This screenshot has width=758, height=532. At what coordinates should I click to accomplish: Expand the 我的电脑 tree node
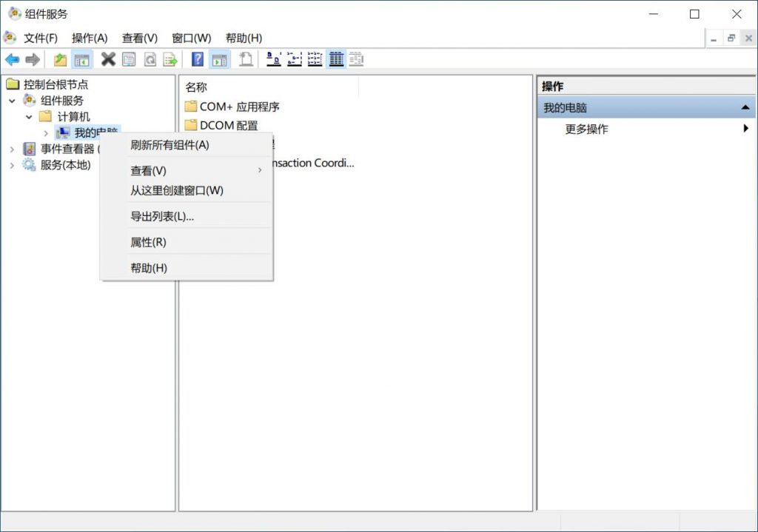point(46,133)
